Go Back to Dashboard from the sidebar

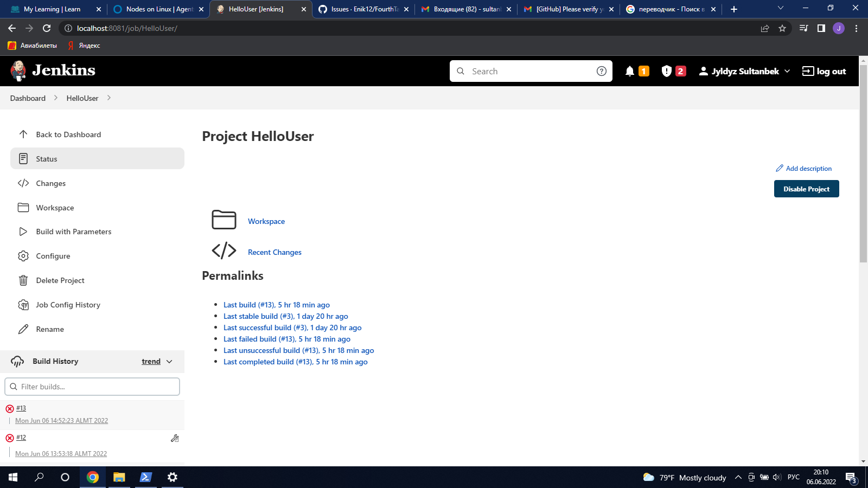97,134
